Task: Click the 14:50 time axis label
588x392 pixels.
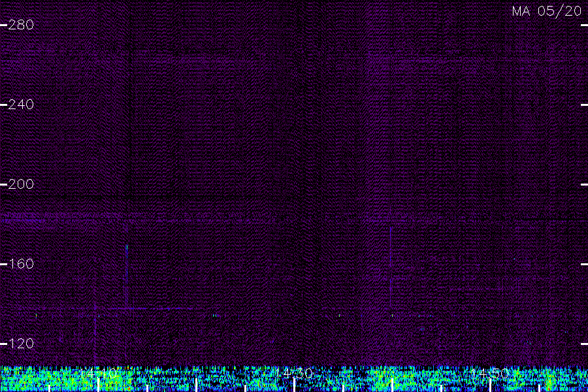Action: pyautogui.click(x=490, y=373)
